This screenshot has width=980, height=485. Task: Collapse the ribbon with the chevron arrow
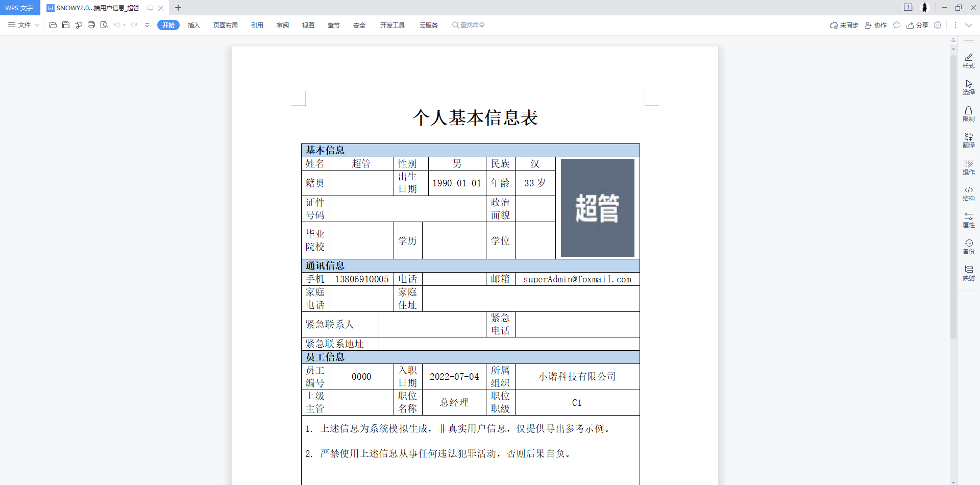click(x=968, y=25)
